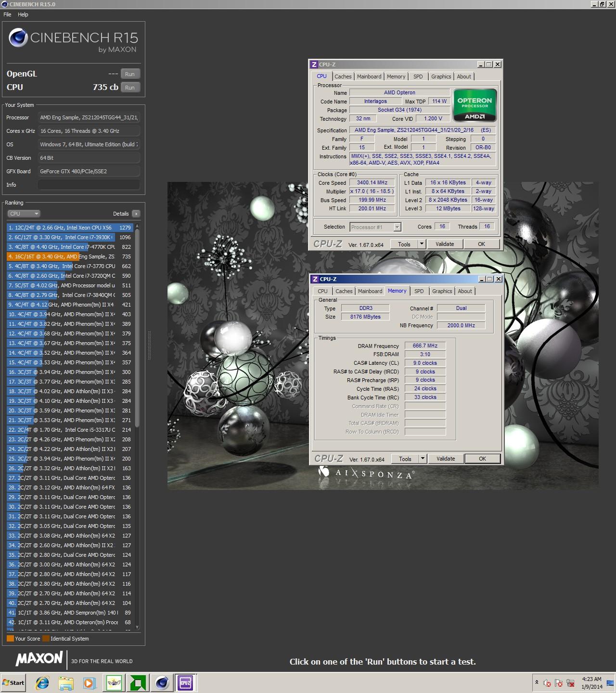The image size is (616, 693).
Task: Click the volume muted tray icon
Action: (547, 683)
